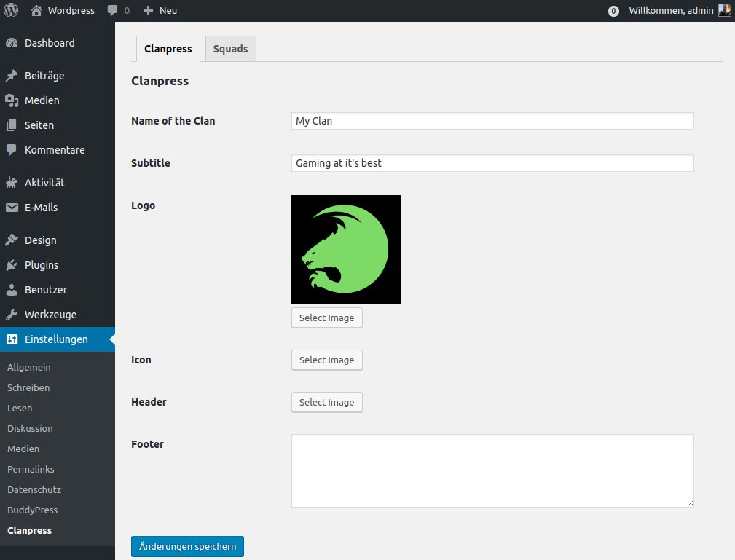Click the WordPress logo icon
Viewport: 735px width, 560px height.
click(x=11, y=11)
